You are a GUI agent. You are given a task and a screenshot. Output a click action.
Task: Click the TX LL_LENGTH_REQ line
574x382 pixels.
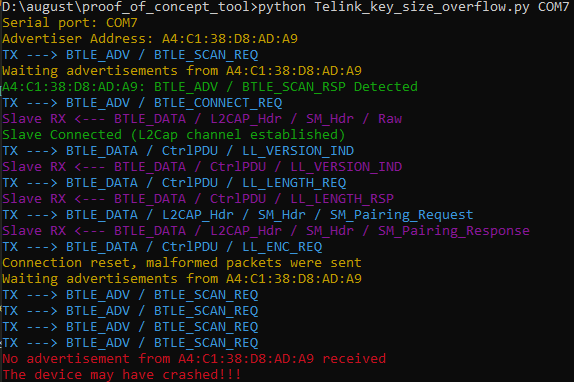click(x=174, y=183)
